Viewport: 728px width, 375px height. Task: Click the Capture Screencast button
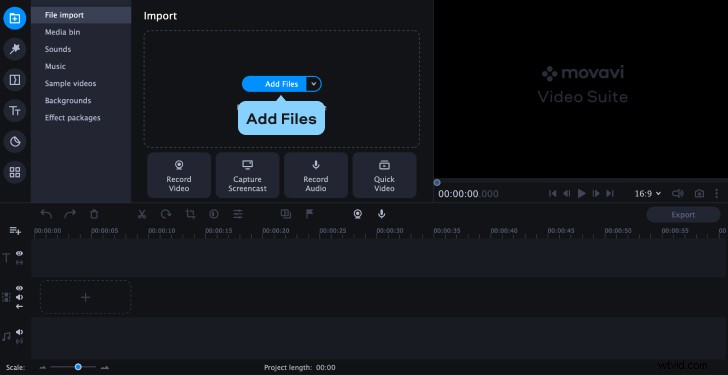(x=247, y=175)
